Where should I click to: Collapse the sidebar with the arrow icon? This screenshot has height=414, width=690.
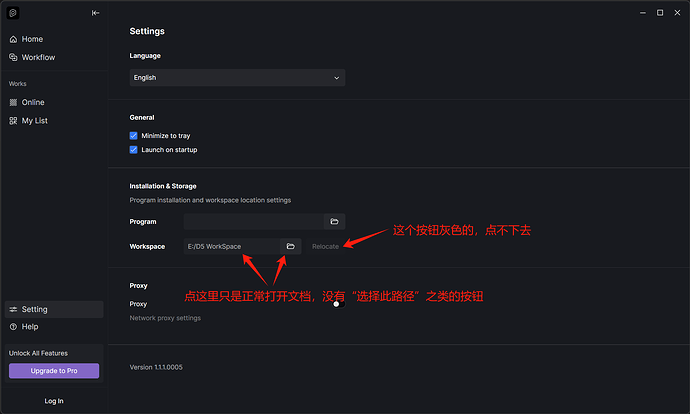pos(95,13)
